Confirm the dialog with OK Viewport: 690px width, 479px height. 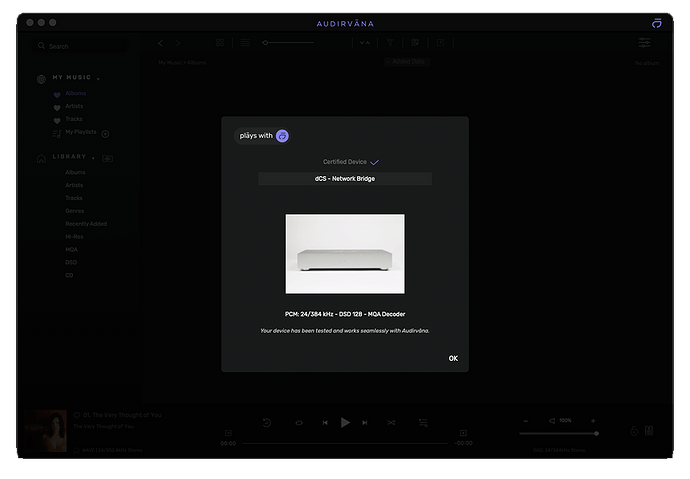[453, 358]
